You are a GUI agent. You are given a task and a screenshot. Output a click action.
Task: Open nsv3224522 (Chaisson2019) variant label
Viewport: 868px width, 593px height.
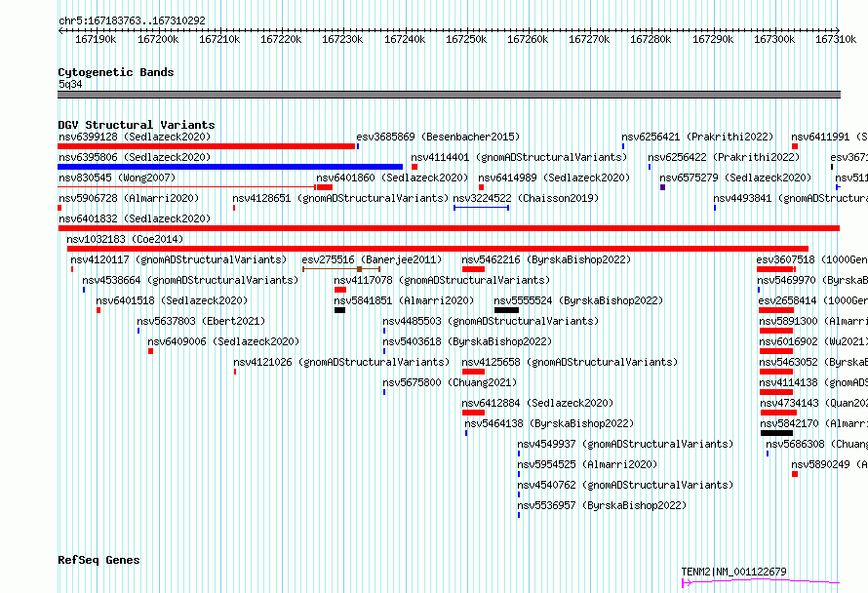point(526,198)
